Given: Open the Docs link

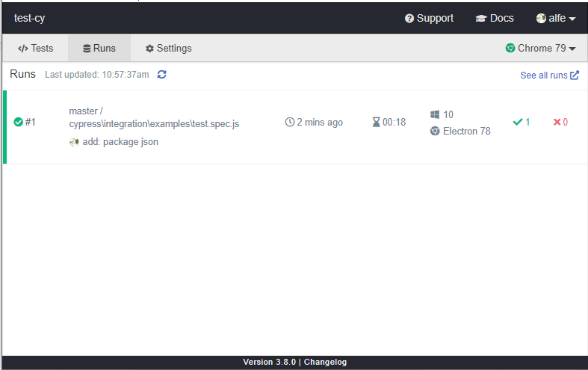Looking at the screenshot, I should pos(495,18).
